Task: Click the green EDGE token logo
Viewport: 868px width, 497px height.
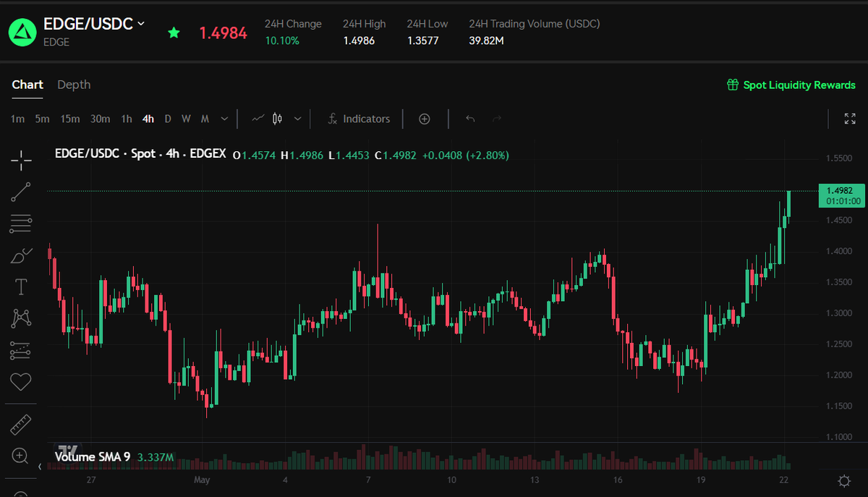Action: [22, 31]
